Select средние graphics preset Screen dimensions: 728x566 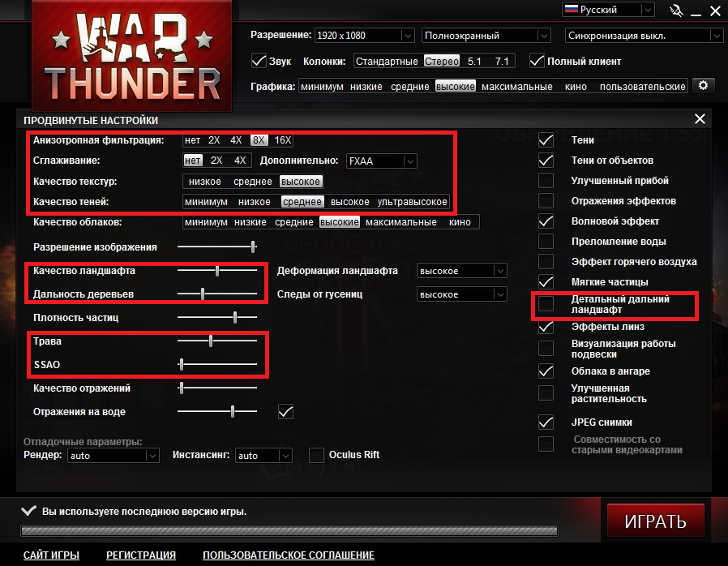coord(410,87)
